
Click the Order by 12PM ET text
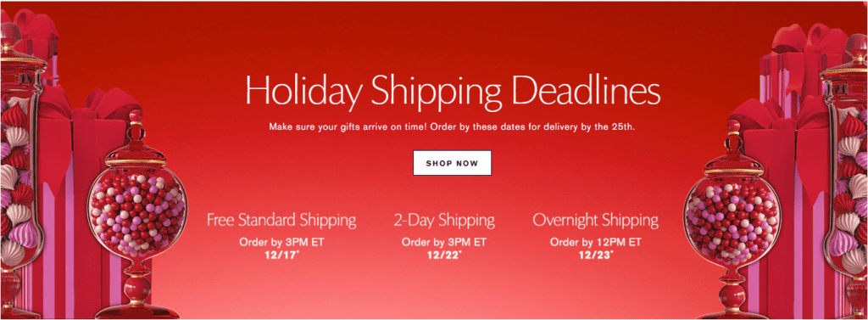point(596,243)
